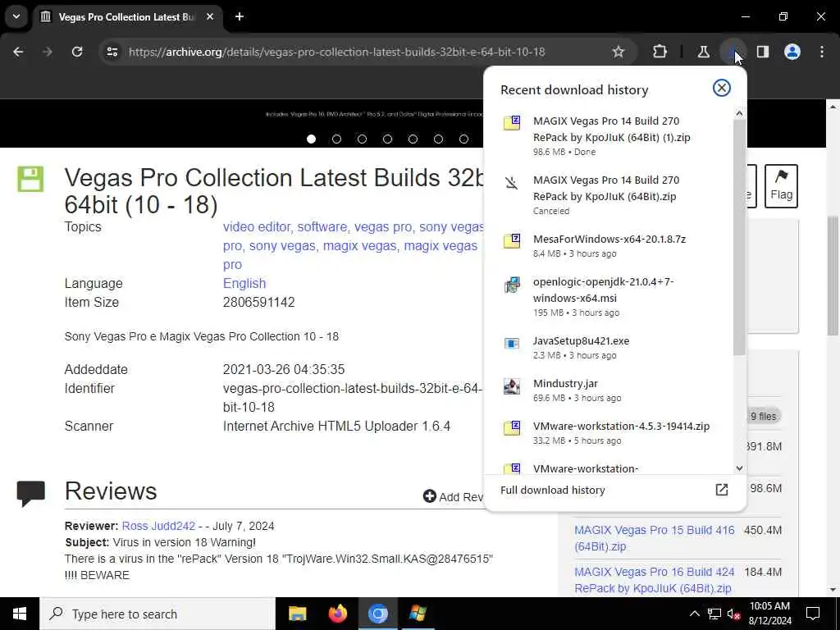The height and width of the screenshot is (630, 840).
Task: Open Chrome three-dot menu
Action: [x=822, y=52]
